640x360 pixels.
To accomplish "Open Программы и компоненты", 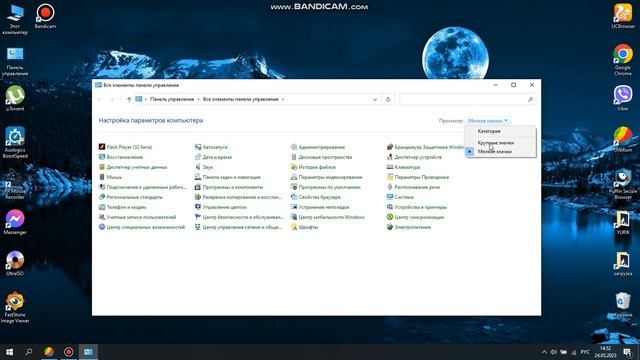I will point(229,187).
